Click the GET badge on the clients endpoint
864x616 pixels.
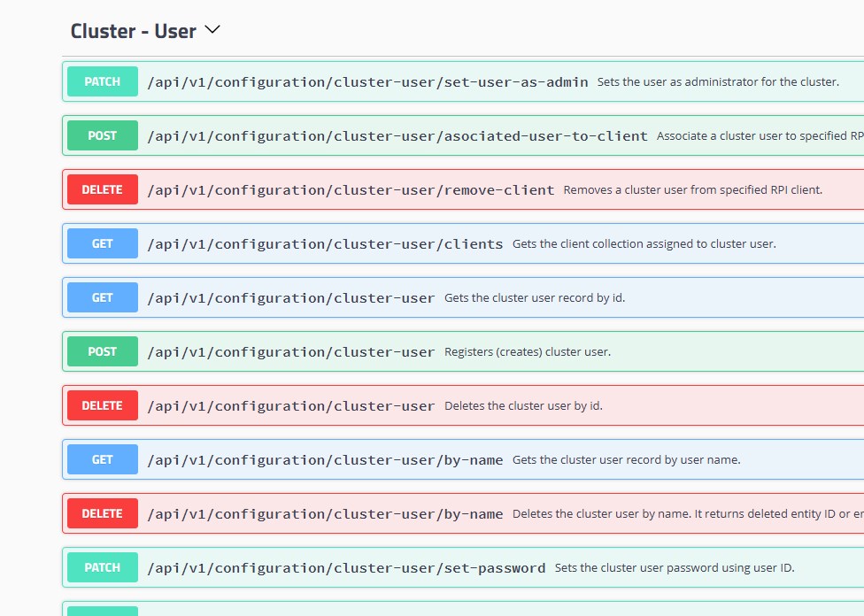point(102,243)
